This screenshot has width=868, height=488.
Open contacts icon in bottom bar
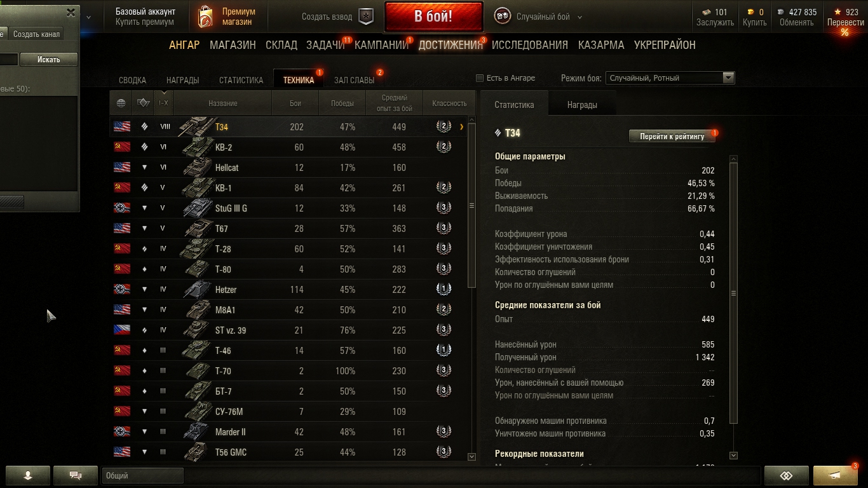coord(28,475)
